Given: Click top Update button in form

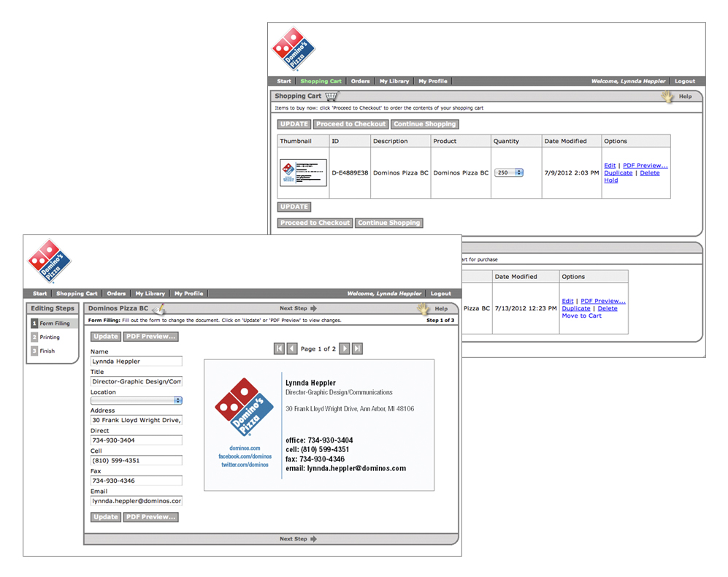Looking at the screenshot, I should pyautogui.click(x=106, y=337).
